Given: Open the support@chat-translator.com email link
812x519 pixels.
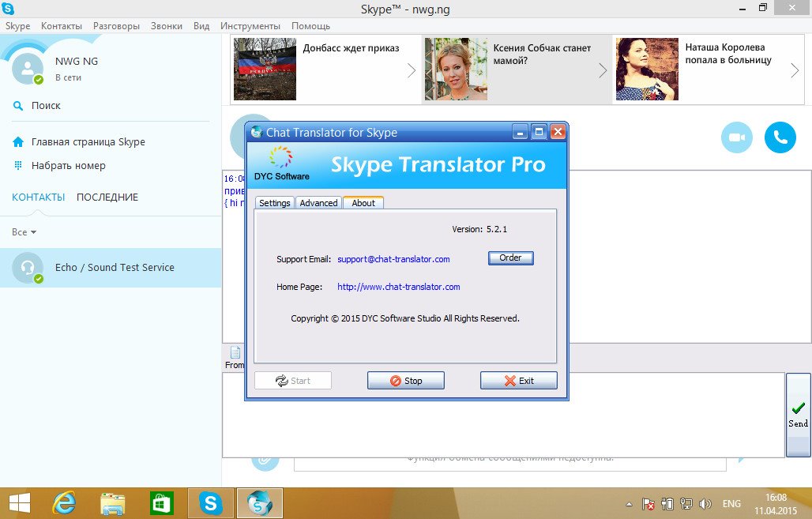Looking at the screenshot, I should click(x=393, y=259).
